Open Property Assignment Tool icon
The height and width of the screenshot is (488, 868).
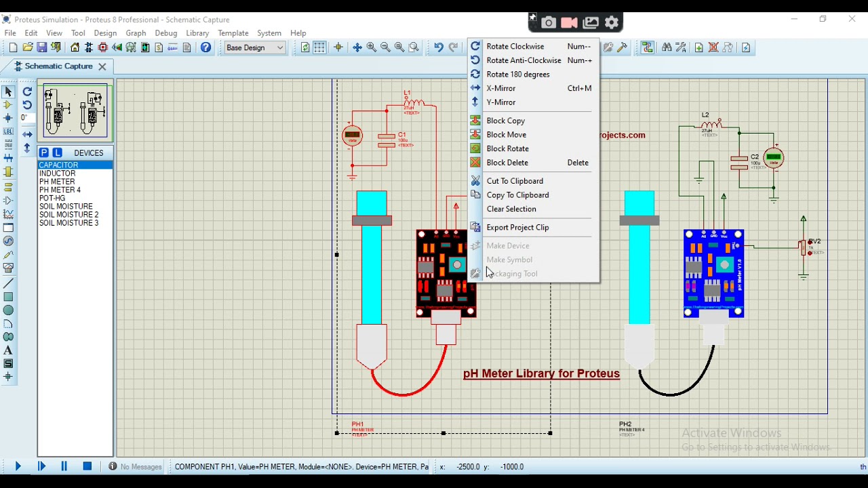(682, 47)
